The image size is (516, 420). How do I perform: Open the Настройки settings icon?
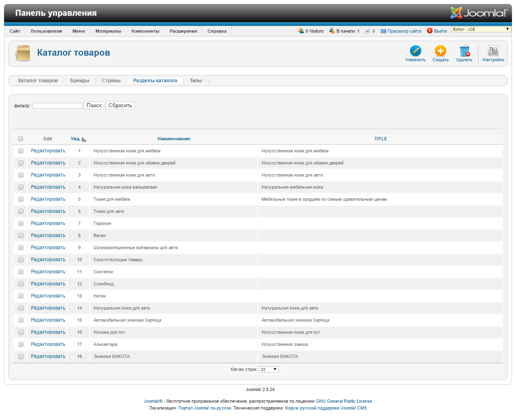[x=493, y=51]
